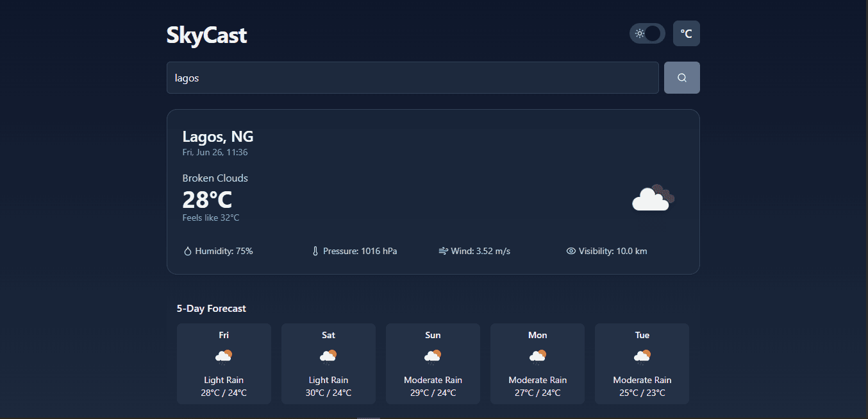Click Pressure: 1016 hPa value
868x419 pixels.
pyautogui.click(x=360, y=252)
